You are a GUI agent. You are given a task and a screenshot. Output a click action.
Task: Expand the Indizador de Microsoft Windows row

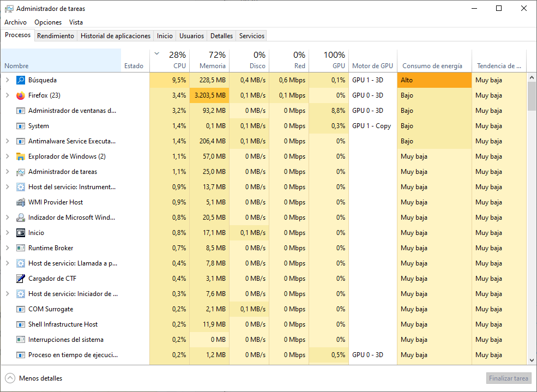point(8,218)
